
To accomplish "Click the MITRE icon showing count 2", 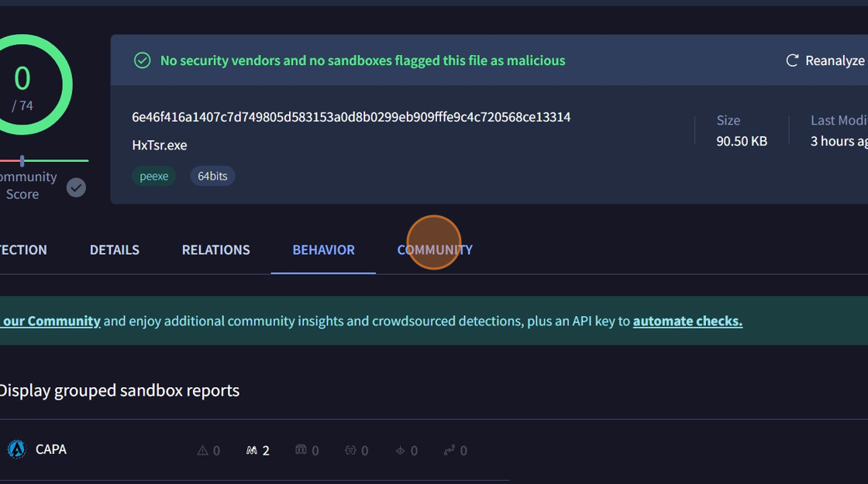I will point(251,450).
